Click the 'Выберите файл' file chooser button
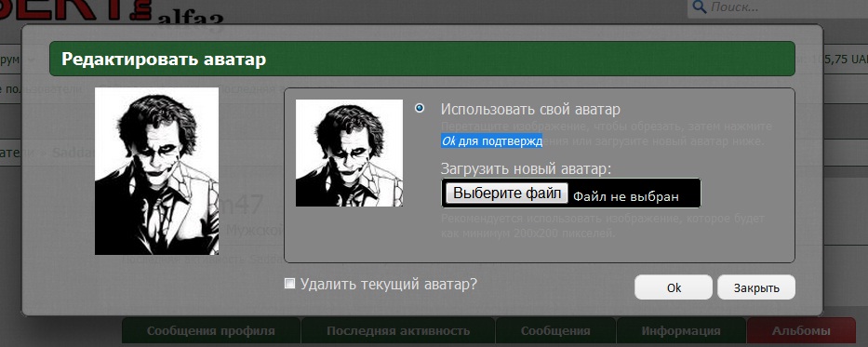868x347 pixels. 507,194
